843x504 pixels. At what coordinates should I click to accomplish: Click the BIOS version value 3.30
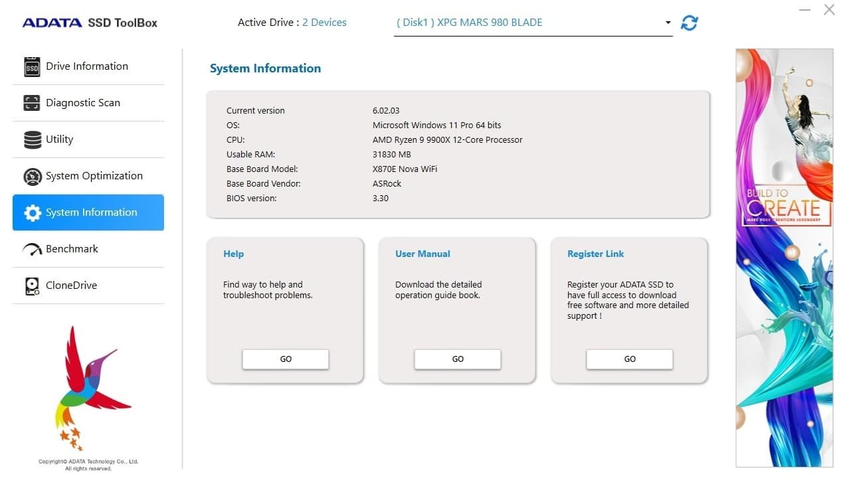point(381,199)
